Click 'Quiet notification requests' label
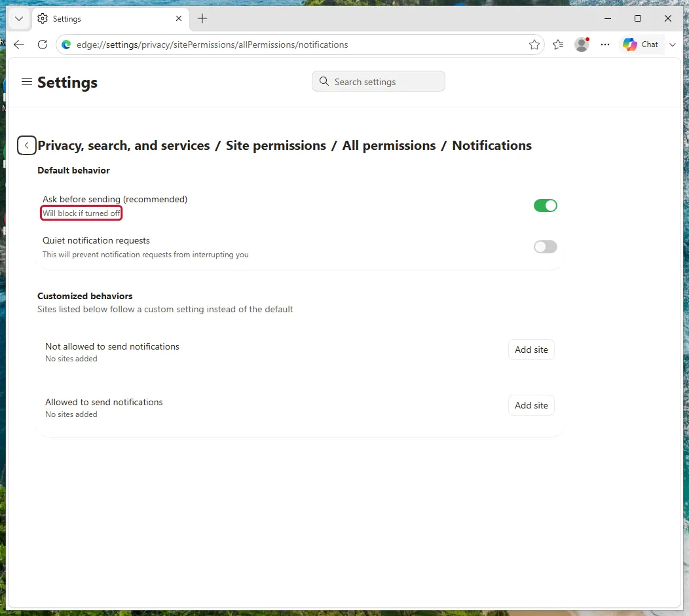The width and height of the screenshot is (689, 616). [x=96, y=241]
